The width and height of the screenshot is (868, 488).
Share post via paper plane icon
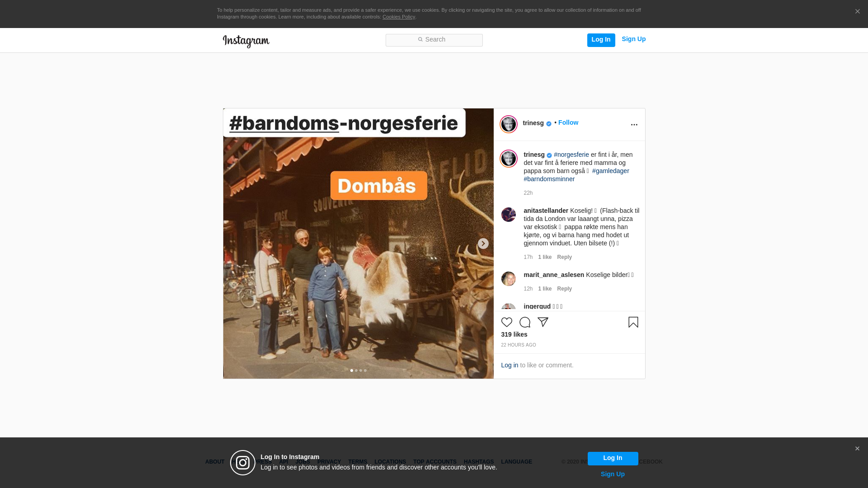[542, 322]
